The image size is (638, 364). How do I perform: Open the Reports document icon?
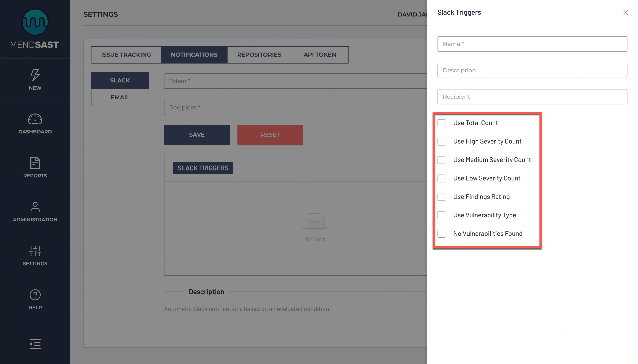(35, 163)
